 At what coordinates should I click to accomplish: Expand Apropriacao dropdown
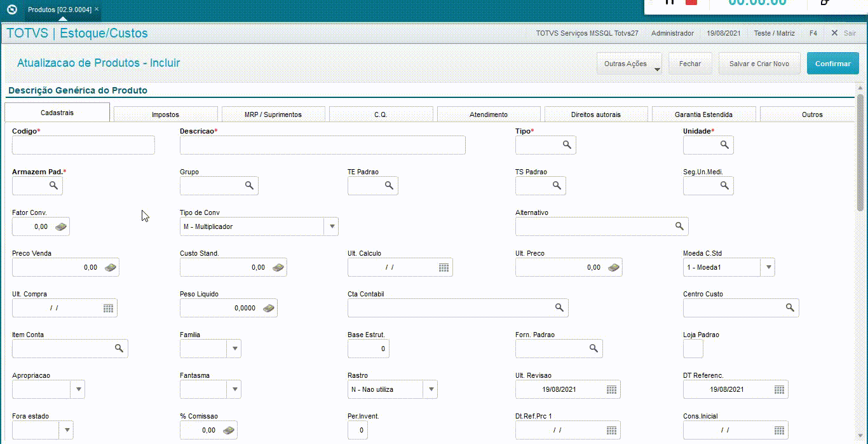(x=78, y=389)
